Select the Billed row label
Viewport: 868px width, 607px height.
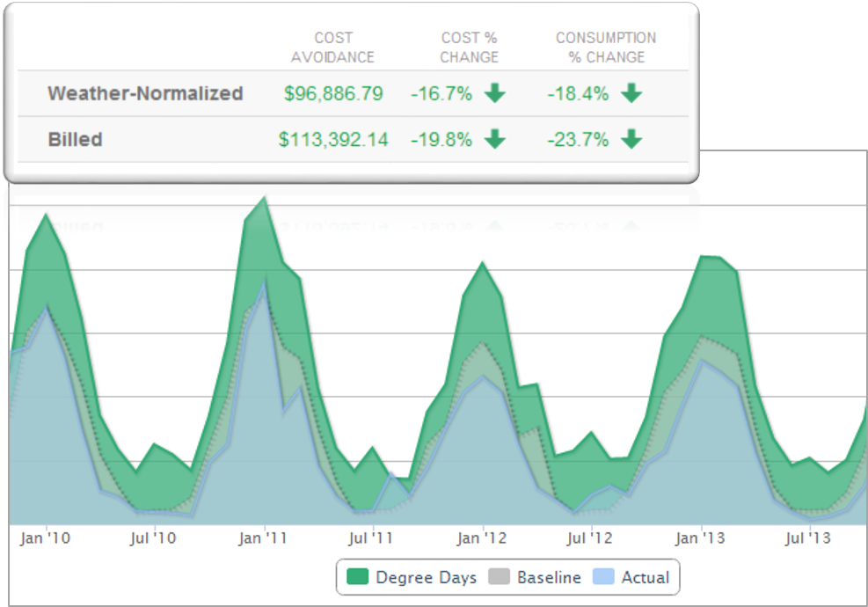click(x=76, y=139)
